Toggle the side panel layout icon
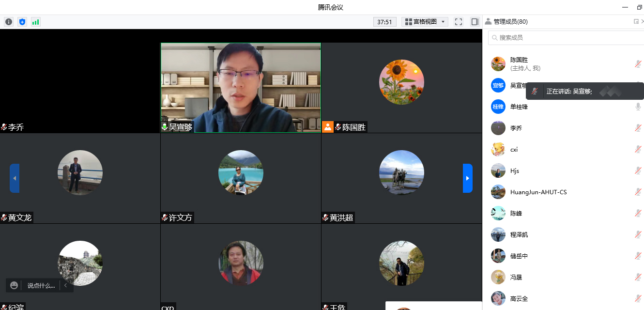644x310 pixels. coord(475,22)
